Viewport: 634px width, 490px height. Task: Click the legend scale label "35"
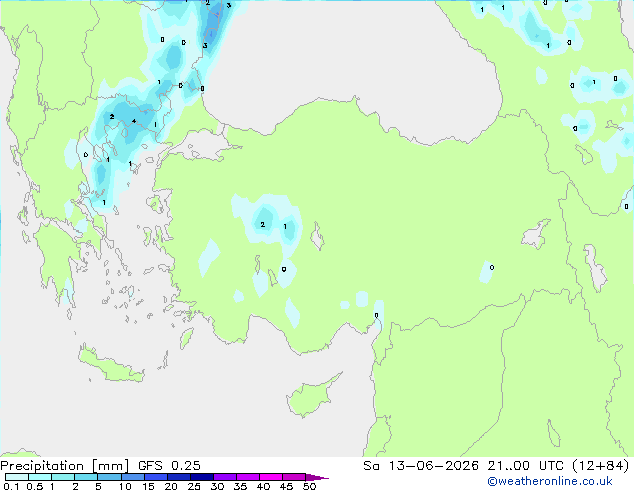(x=241, y=486)
